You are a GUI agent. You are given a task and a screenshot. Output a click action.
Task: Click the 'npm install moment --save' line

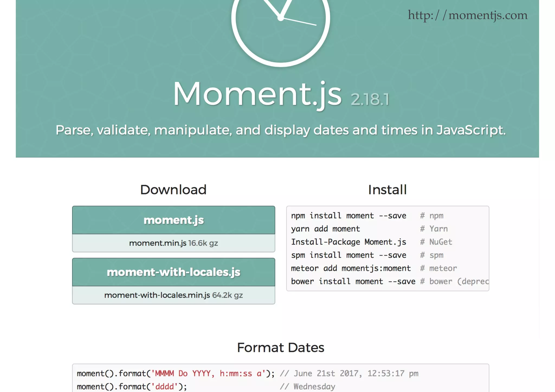pos(349,216)
